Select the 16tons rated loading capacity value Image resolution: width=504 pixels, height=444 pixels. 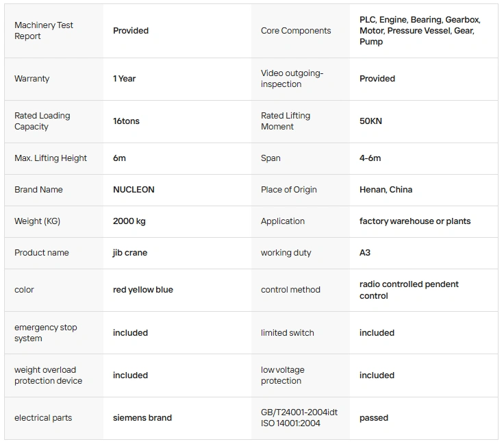coord(126,121)
